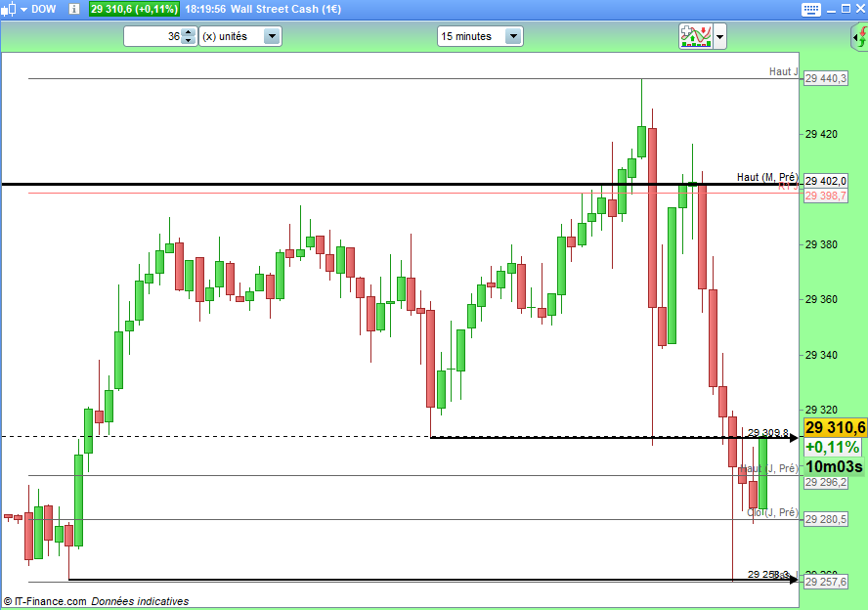868x610 pixels.
Task: Open the virtual keyboard icon
Action: pos(811,10)
